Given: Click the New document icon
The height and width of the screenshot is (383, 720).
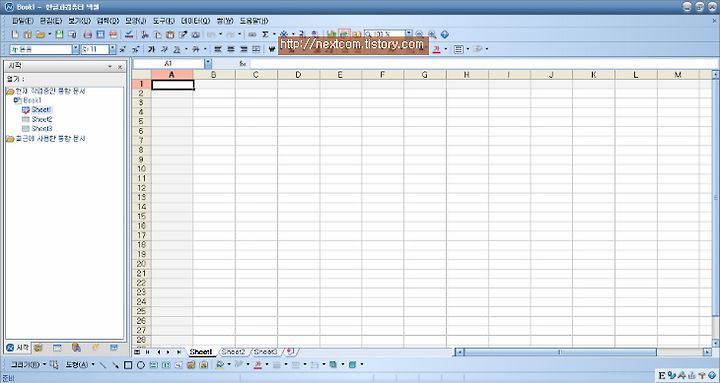Looking at the screenshot, I should tap(15, 34).
